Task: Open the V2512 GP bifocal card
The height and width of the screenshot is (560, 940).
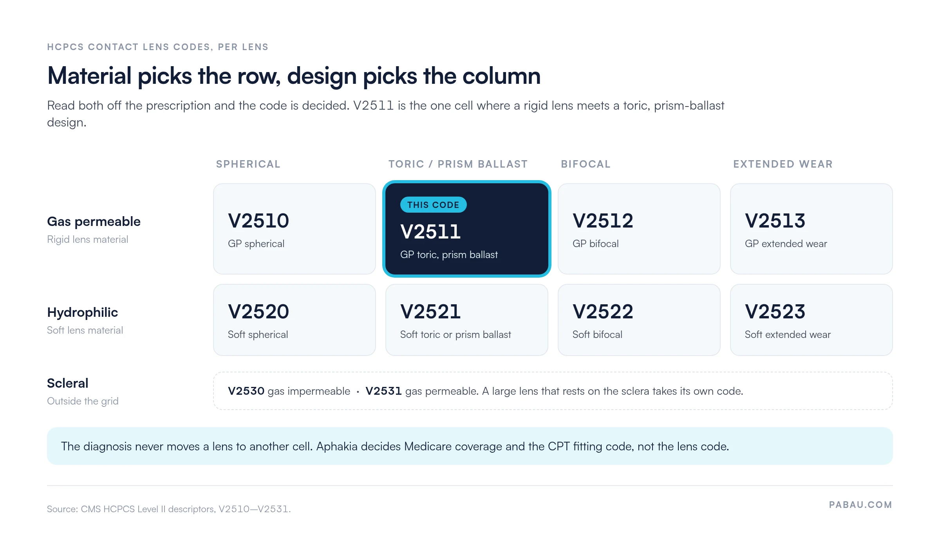Action: point(639,229)
